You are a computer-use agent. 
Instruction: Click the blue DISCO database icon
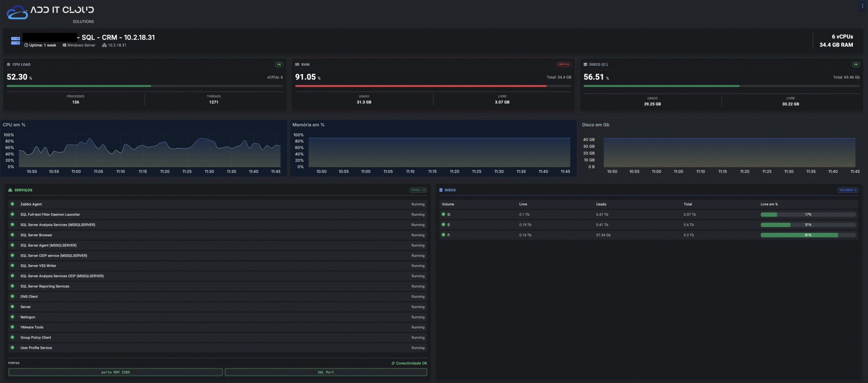click(x=441, y=190)
